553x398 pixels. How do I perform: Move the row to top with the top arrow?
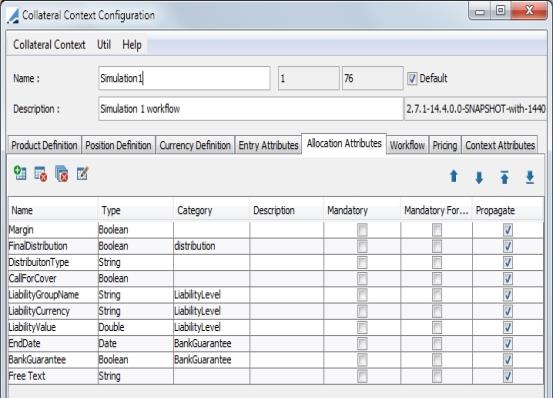click(505, 177)
